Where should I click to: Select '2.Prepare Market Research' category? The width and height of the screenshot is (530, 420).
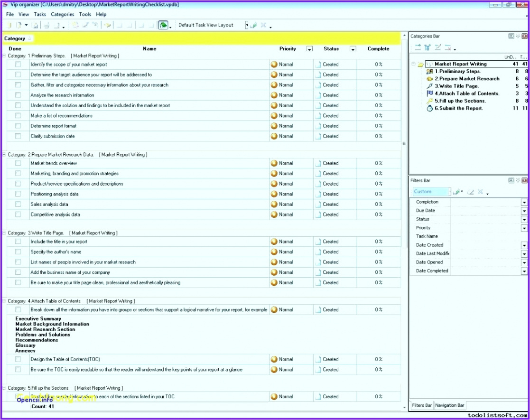(467, 79)
